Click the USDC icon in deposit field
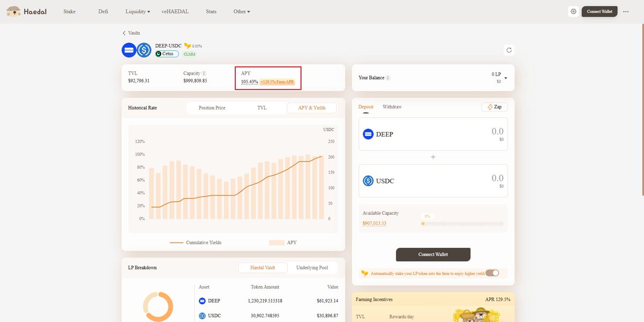 coord(368,181)
